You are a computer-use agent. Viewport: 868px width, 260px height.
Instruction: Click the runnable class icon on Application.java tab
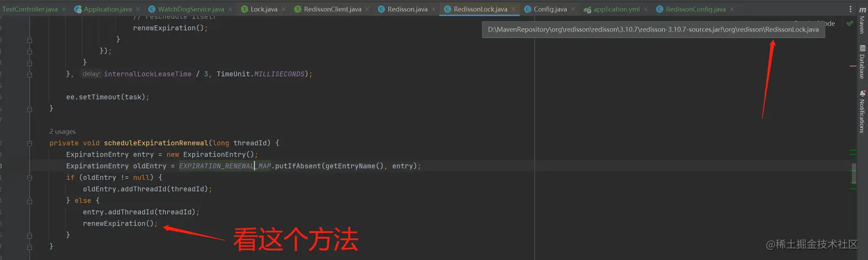(x=77, y=9)
